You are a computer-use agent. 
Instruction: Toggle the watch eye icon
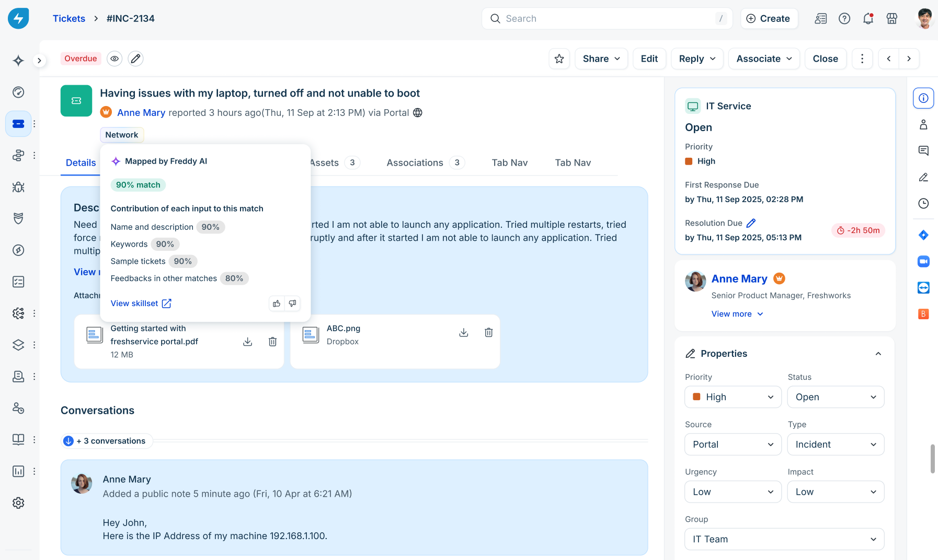115,59
